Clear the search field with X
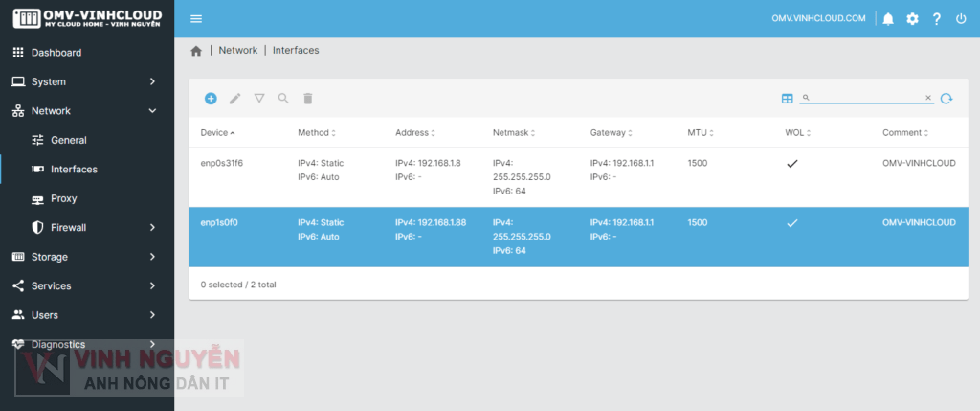This screenshot has height=411, width=980. click(x=928, y=98)
